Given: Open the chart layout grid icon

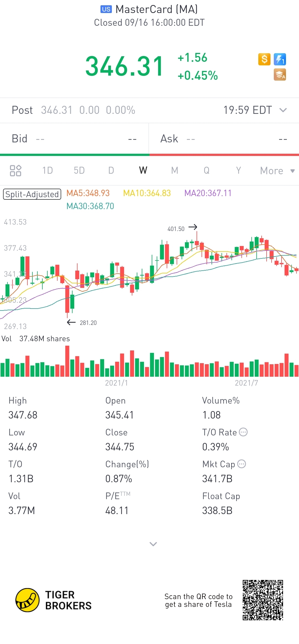Looking at the screenshot, I should [x=16, y=171].
